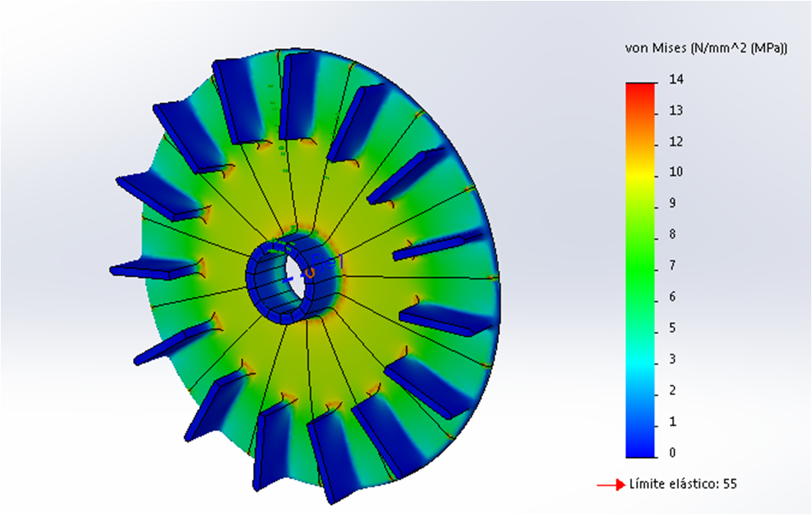This screenshot has height=515, width=812.
Task: Click the von Mises (N/mm^2 (MPa)) legend title
Action: [706, 48]
